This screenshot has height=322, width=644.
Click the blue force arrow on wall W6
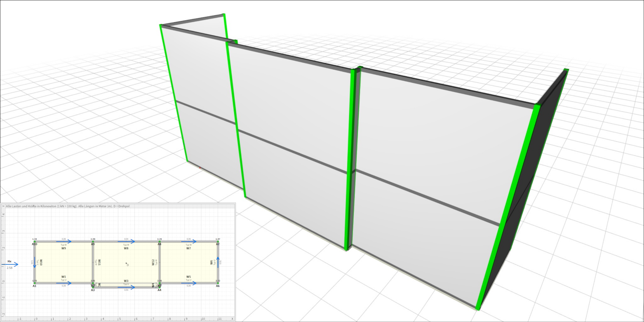coord(218,262)
